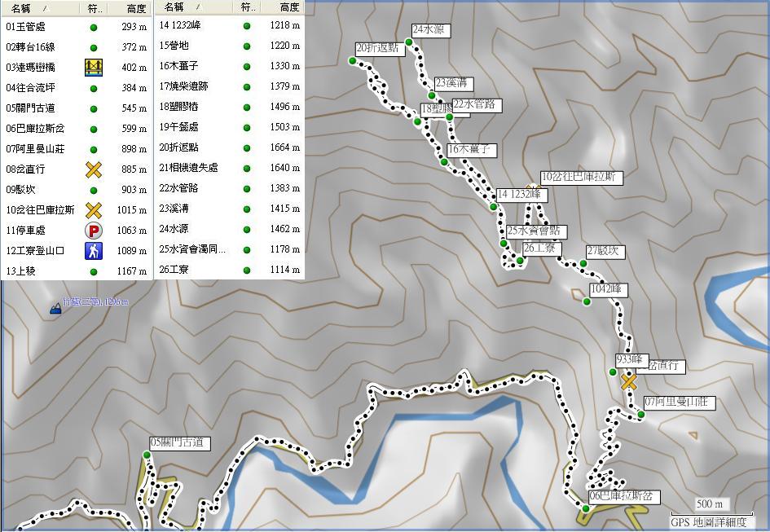Click the green waypoint dot at 27駁坎 on the map
The height and width of the screenshot is (532, 770).
click(x=583, y=263)
